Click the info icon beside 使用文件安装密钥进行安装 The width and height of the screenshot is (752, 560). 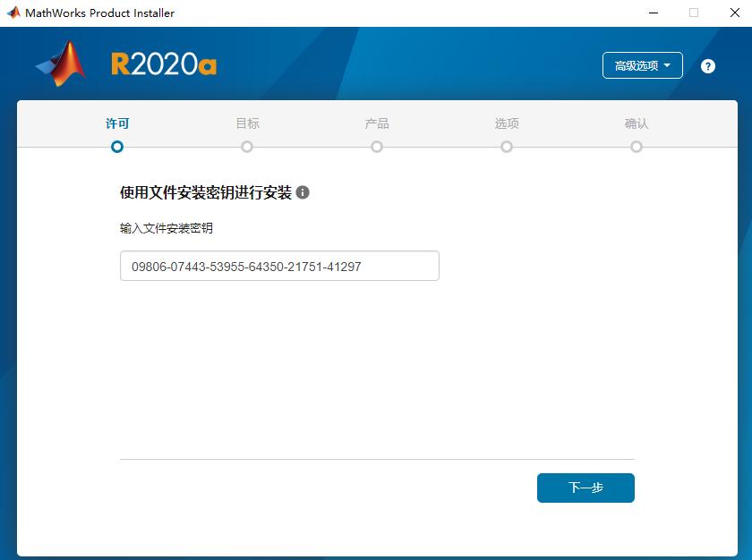click(303, 192)
